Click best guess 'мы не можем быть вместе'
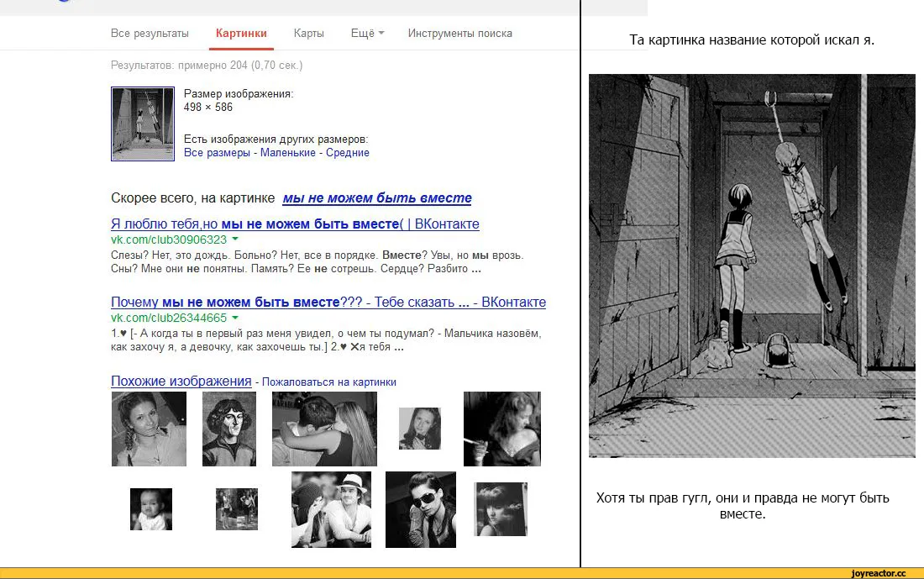Screen dimensions: 924x579 click(x=377, y=198)
